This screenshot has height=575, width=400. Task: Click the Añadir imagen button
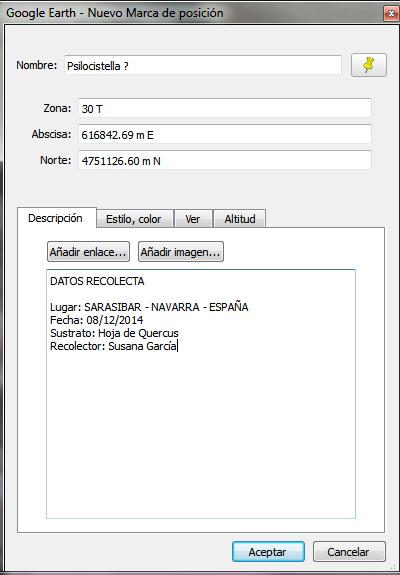181,252
